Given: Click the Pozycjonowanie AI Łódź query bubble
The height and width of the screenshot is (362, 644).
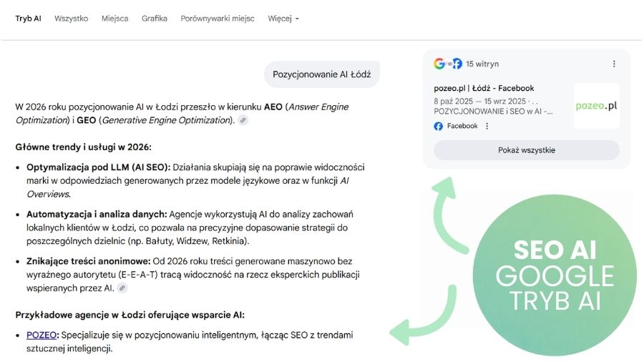Looking at the screenshot, I should pyautogui.click(x=322, y=74).
